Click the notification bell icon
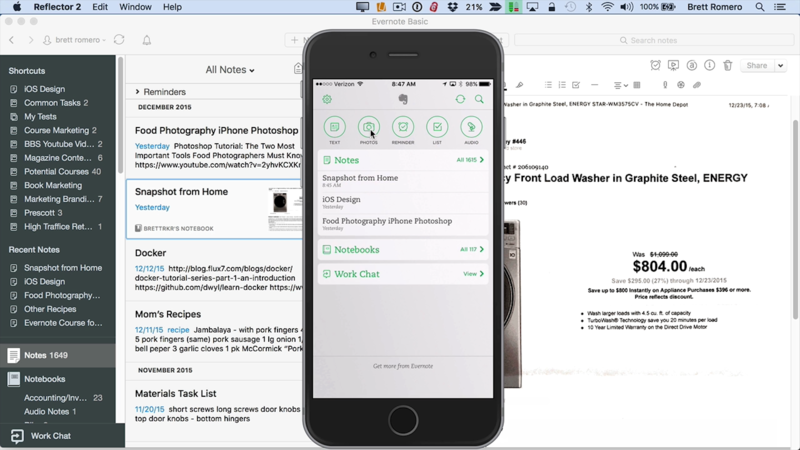Viewport: 800px width, 450px height. coord(147,40)
